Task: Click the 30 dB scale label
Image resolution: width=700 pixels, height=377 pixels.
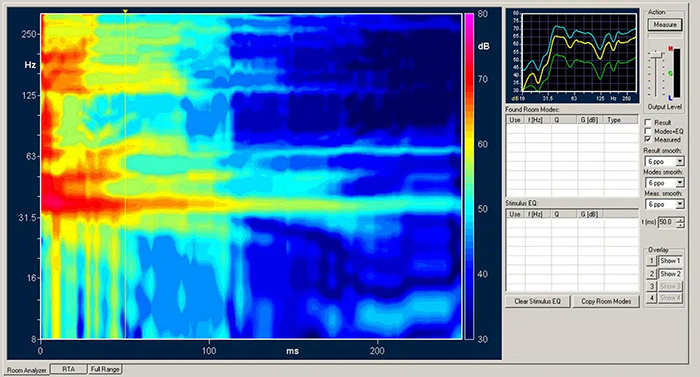Action: click(482, 339)
